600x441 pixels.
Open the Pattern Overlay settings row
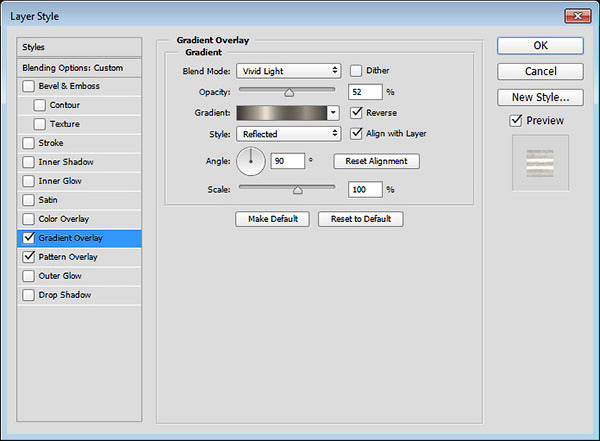(x=79, y=257)
